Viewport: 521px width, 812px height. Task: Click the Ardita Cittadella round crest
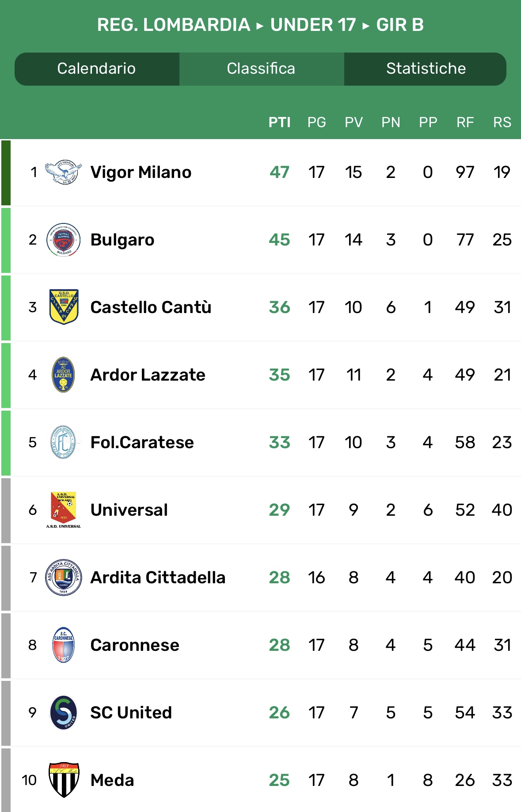(x=64, y=578)
